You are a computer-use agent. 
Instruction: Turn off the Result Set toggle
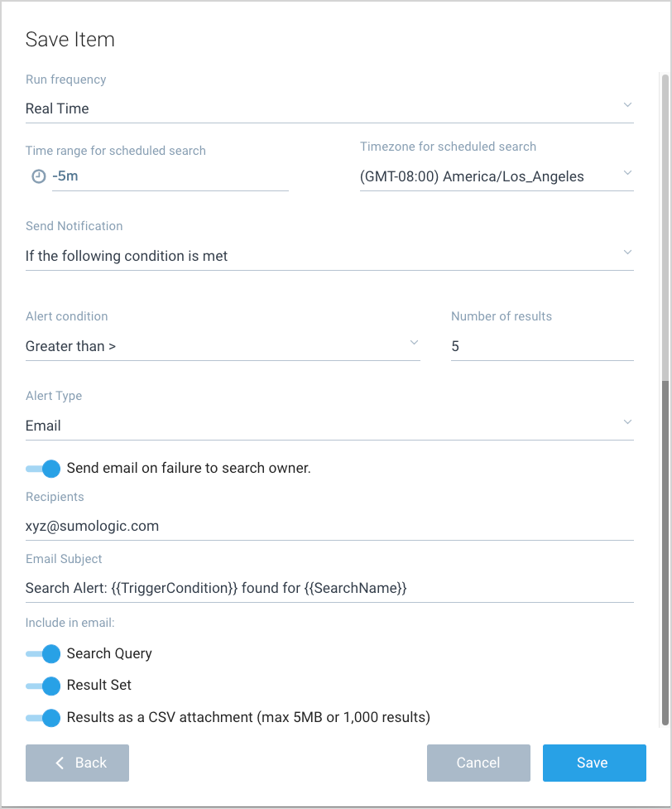(43, 686)
